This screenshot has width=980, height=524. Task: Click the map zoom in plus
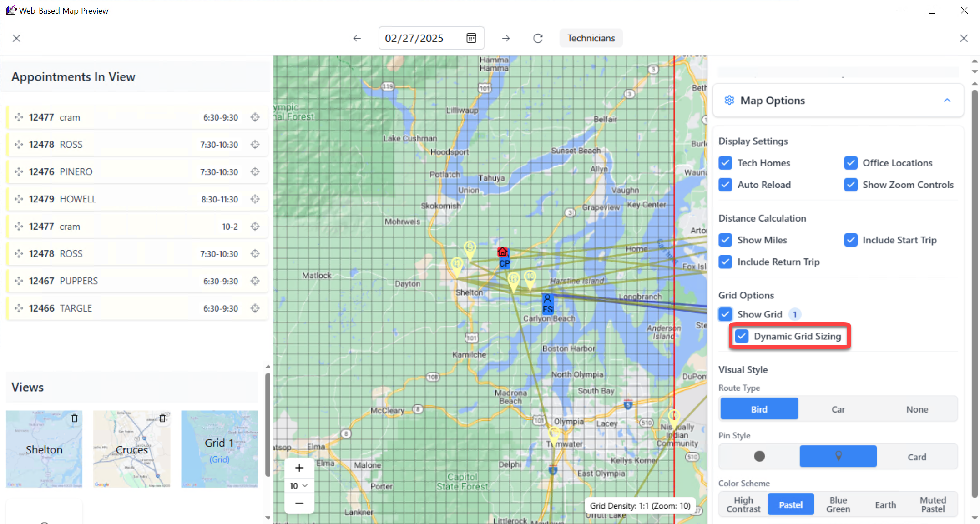[x=299, y=468]
